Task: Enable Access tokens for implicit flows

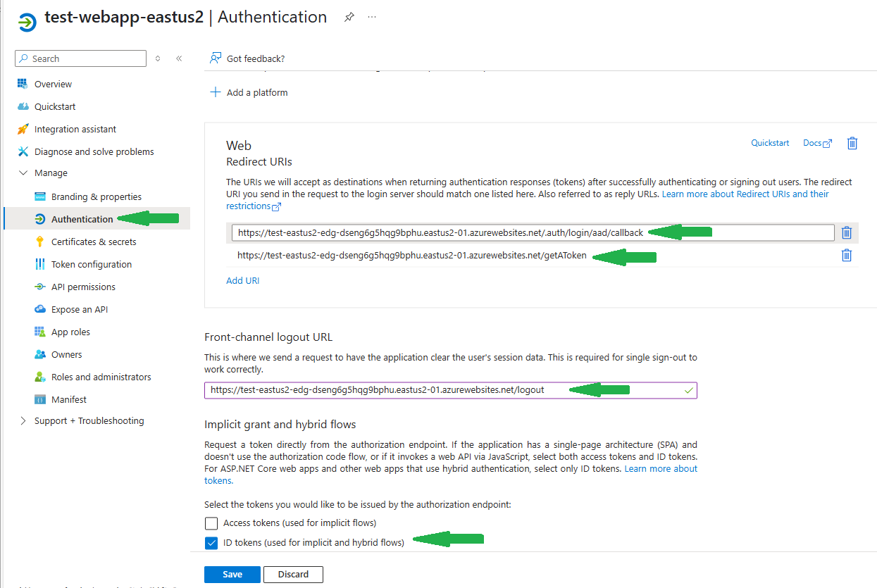Action: click(x=211, y=523)
